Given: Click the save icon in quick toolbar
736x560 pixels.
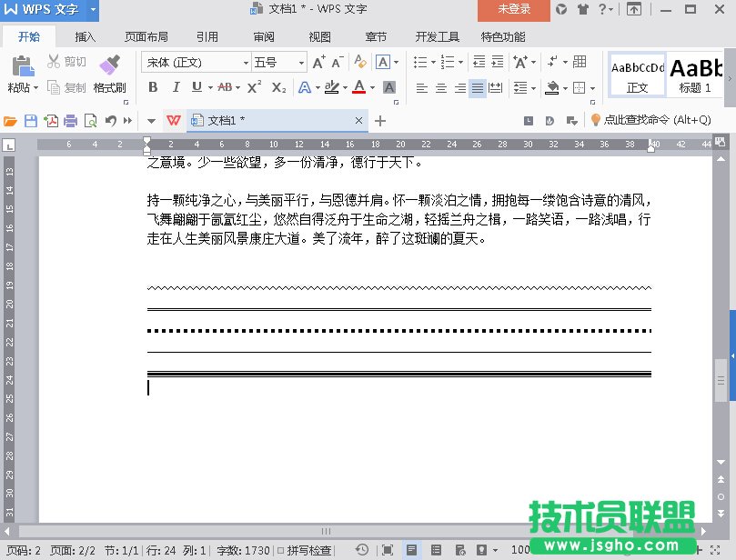Looking at the screenshot, I should tap(30, 121).
